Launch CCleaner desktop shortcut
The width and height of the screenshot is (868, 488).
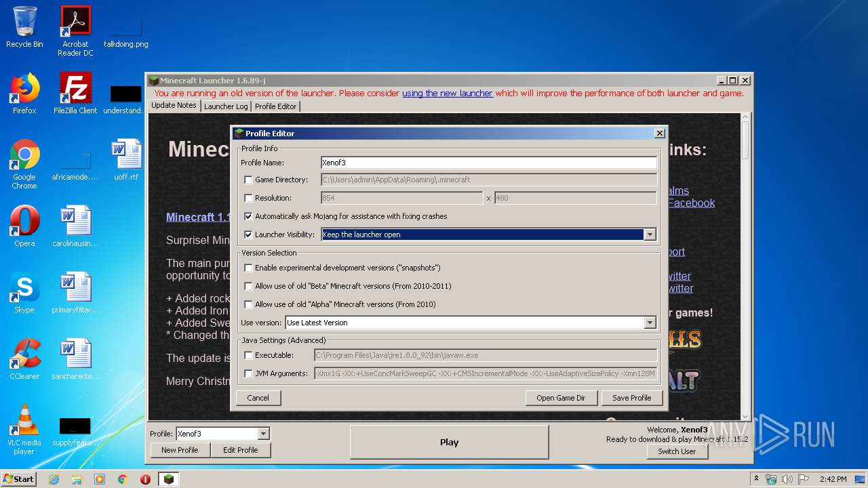point(24,359)
